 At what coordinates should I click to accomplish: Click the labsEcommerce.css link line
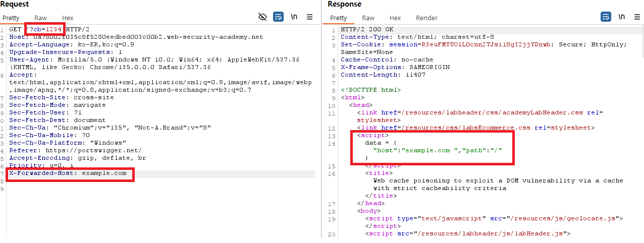tap(476, 128)
